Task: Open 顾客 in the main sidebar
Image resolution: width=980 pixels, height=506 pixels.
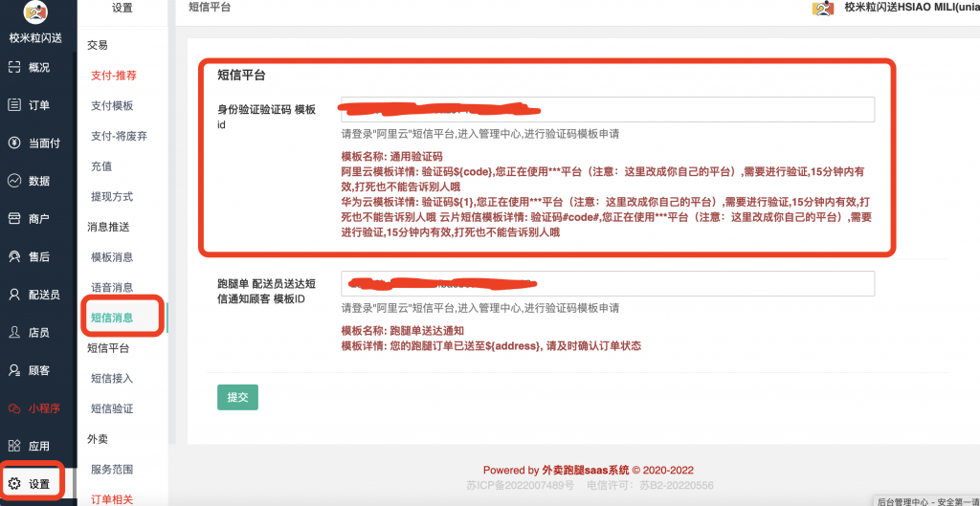Action: [x=38, y=370]
